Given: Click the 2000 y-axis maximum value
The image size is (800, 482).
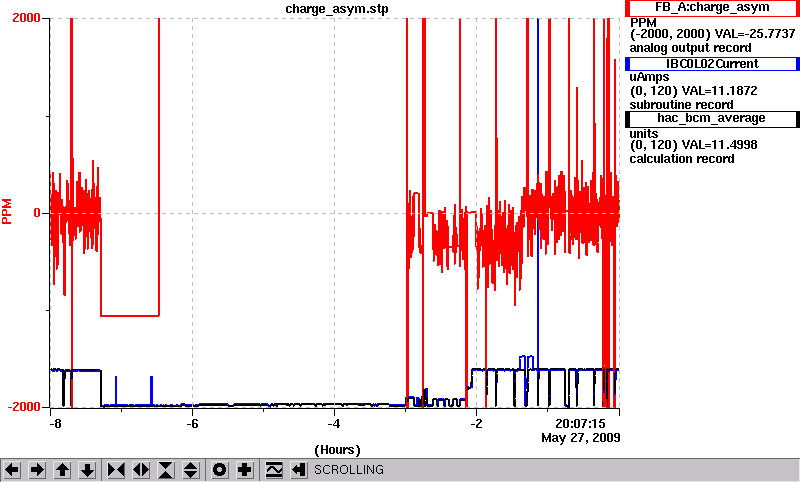Looking at the screenshot, I should tap(26, 18).
